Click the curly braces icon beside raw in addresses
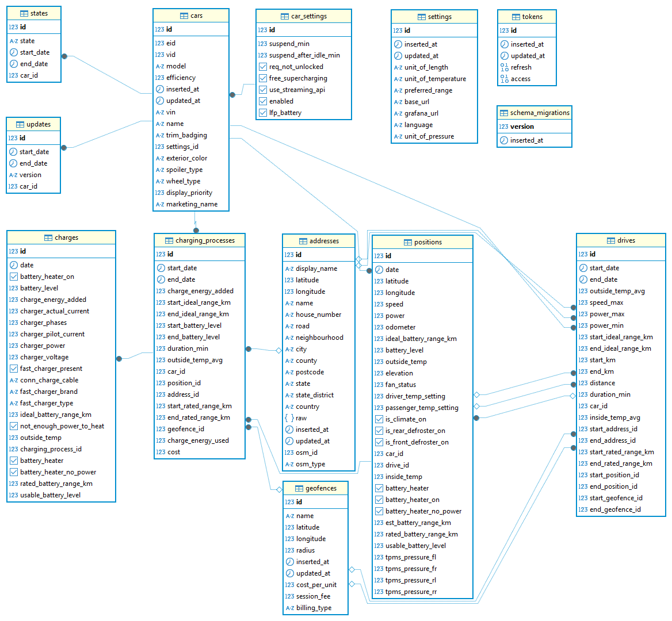Screen dimensions: 672x621 click(289, 418)
